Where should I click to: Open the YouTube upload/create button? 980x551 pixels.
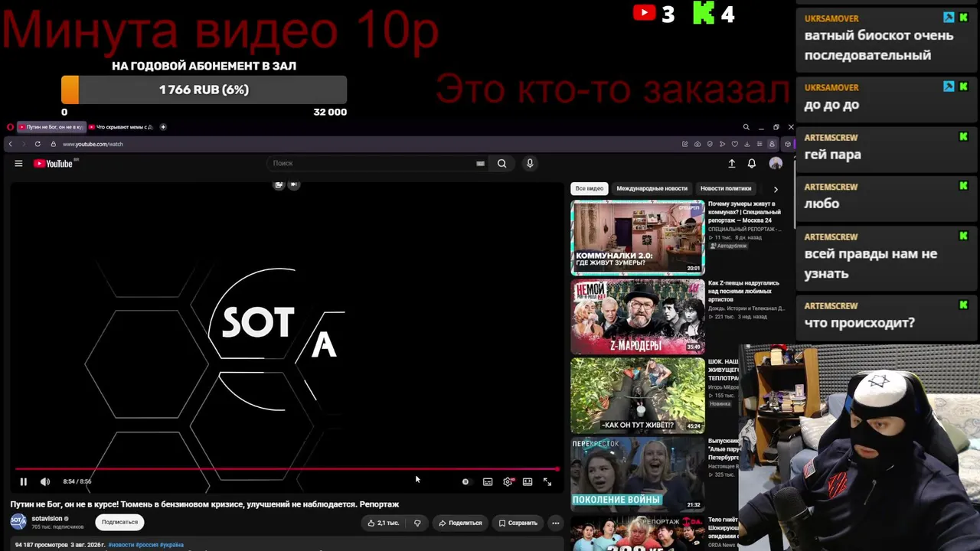[732, 163]
